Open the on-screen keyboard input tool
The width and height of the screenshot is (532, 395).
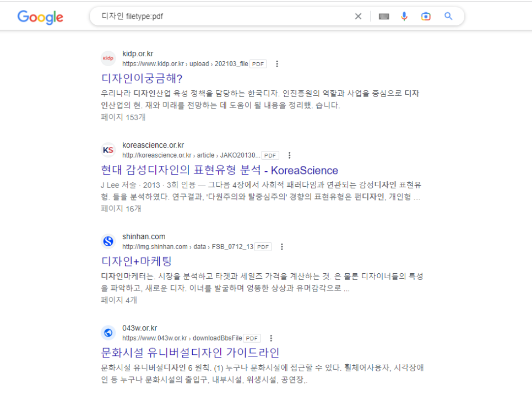384,17
